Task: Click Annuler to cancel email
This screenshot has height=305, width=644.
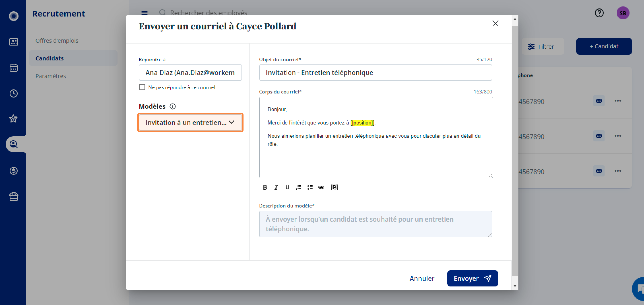Action: pyautogui.click(x=422, y=278)
